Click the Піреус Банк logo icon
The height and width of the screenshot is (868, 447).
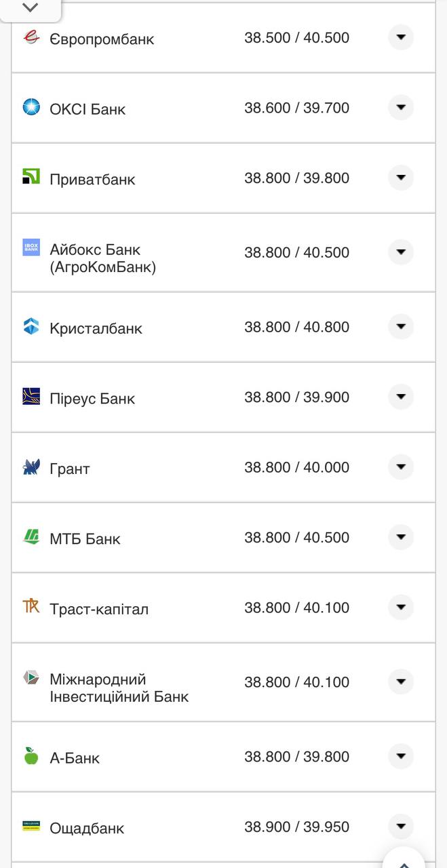tap(31, 397)
